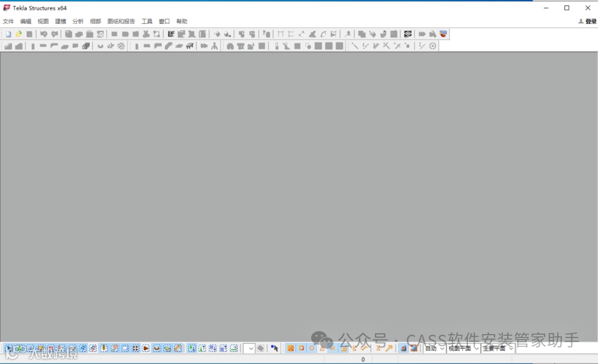Click the Save disk icon
Image resolution: width=598 pixels, height=364 pixels.
coord(29,34)
